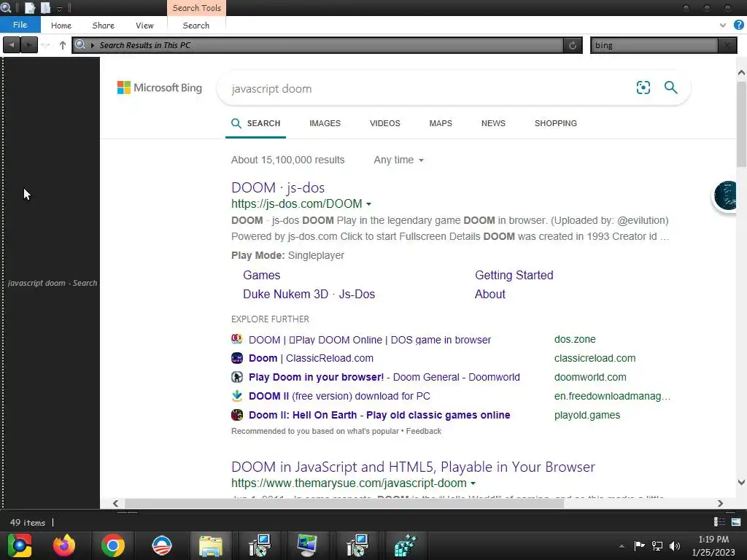Click the Bing magnifier search icon

click(x=671, y=87)
